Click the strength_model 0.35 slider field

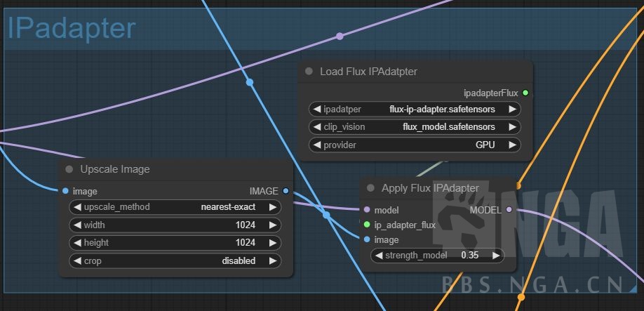click(438, 256)
